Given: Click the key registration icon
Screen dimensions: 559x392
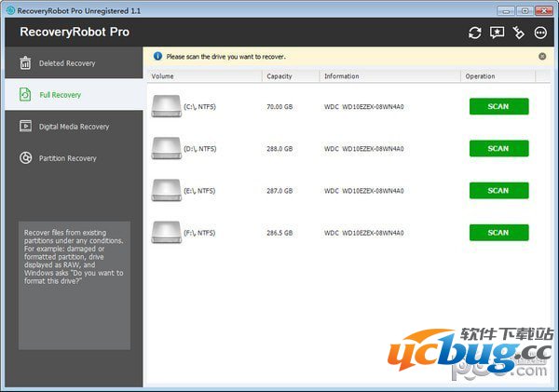Looking at the screenshot, I should [520, 33].
